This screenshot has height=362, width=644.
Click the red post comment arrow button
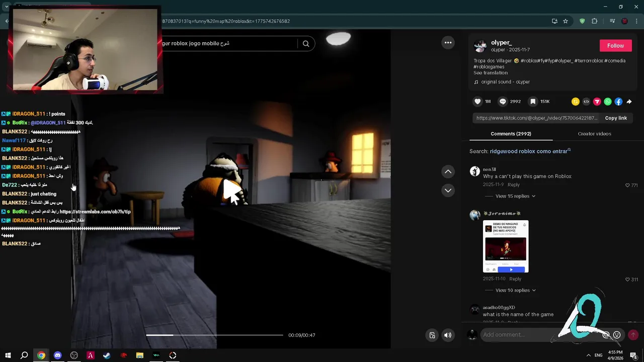[x=633, y=335]
